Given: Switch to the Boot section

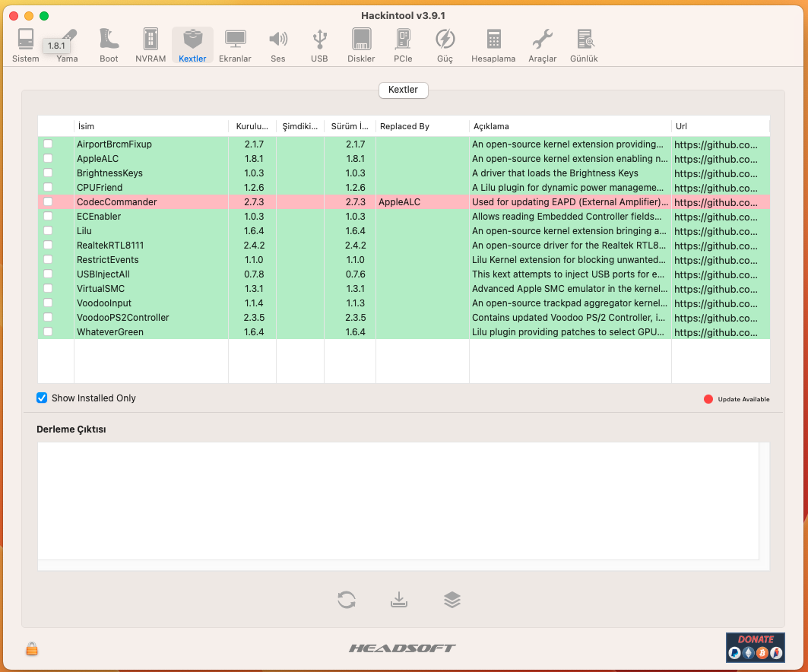Looking at the screenshot, I should point(109,46).
